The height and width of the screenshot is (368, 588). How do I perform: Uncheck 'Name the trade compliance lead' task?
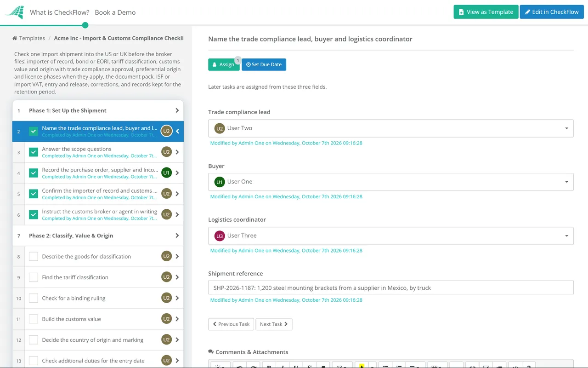[34, 131]
